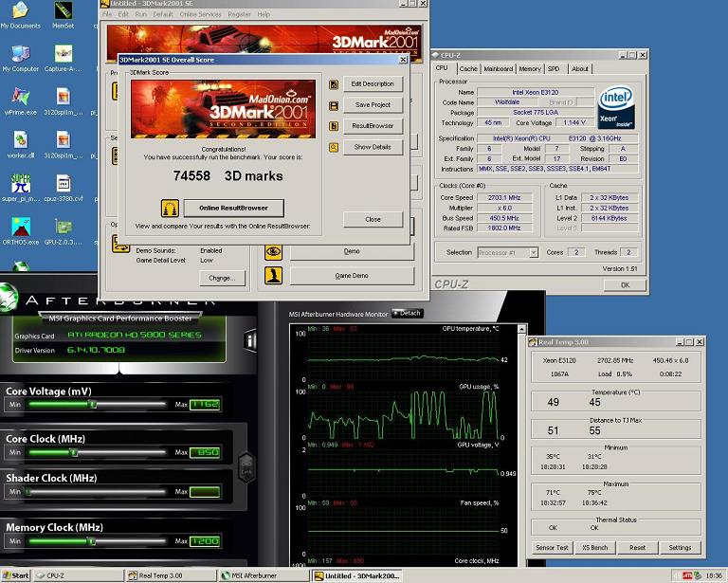
Task: Open Settings in Real Temp
Action: 681,548
